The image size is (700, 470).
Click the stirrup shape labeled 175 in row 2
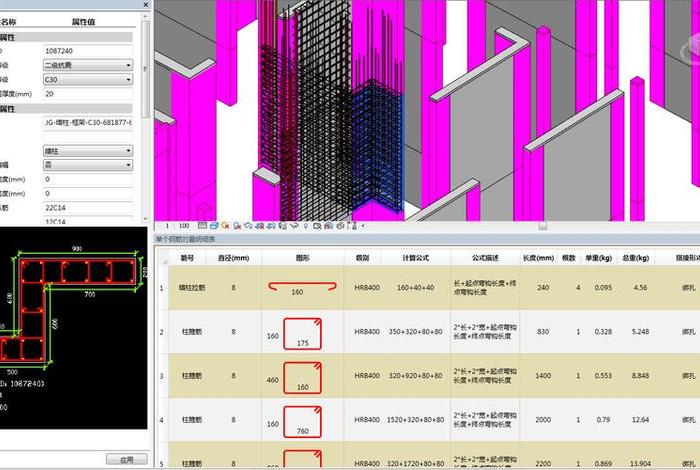point(302,333)
